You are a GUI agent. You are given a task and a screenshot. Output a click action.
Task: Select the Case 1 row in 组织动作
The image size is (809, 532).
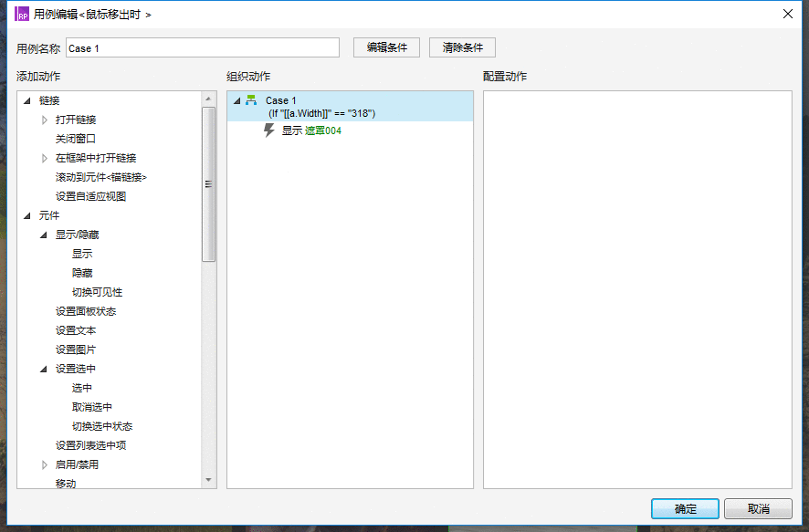click(350, 106)
